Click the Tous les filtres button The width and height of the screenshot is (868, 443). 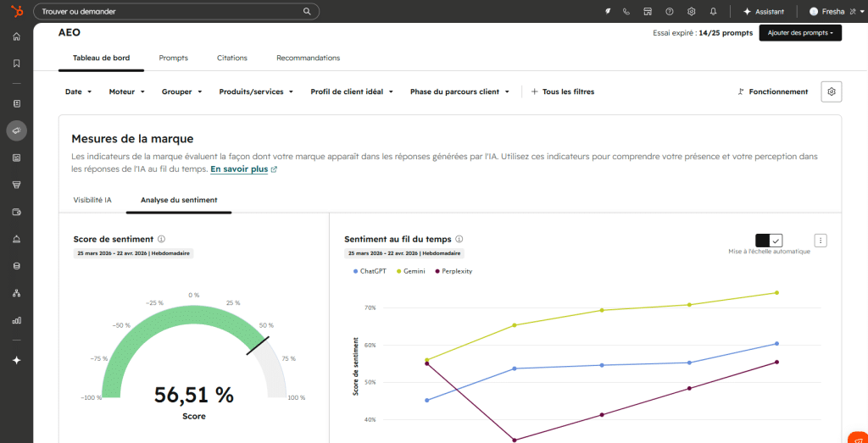click(563, 91)
